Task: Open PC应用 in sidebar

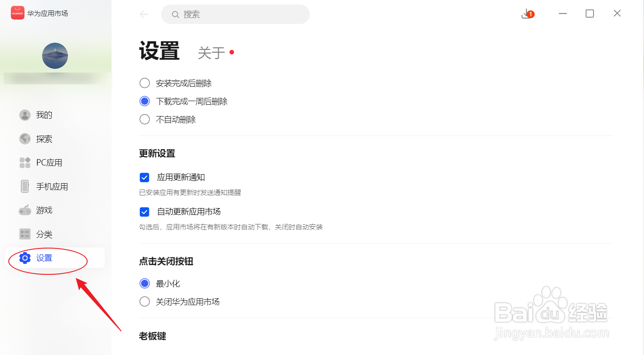Action: [x=55, y=163]
